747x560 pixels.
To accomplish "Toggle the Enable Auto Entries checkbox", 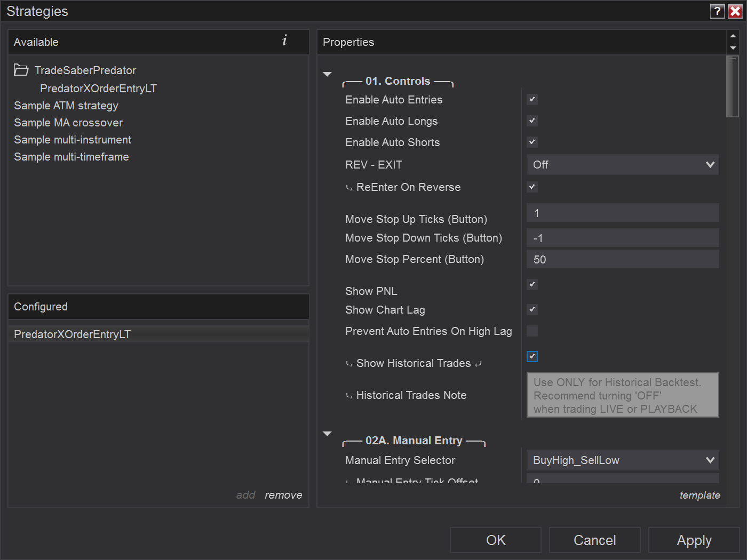I will click(532, 99).
